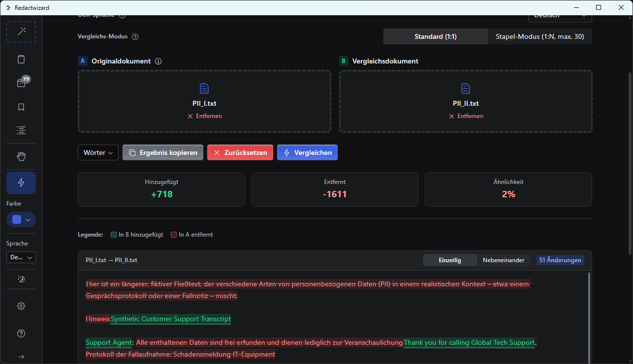
Task: Click the "In B hinzugefügt" legend entry
Action: (137, 235)
